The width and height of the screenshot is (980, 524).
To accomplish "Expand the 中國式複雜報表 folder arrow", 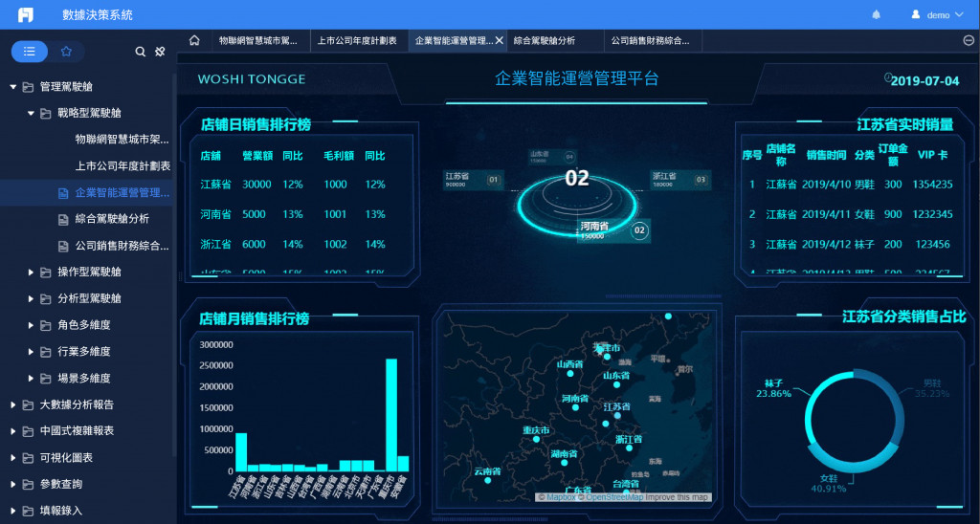I will click(x=13, y=431).
